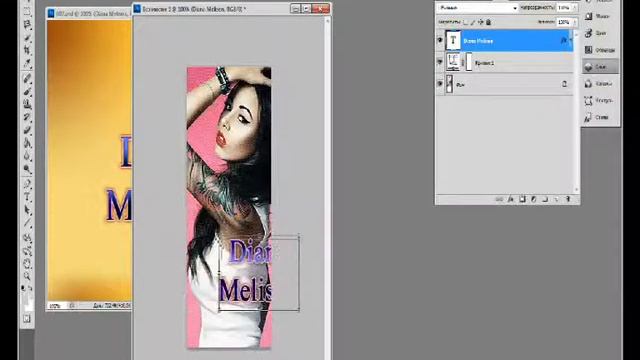Open the layer opacity slider arrow

pyautogui.click(x=574, y=8)
